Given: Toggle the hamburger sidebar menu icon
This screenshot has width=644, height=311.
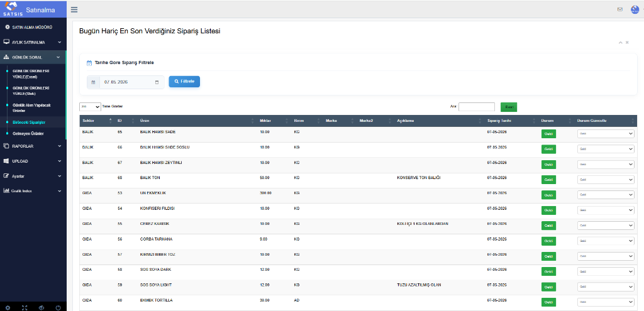Looking at the screenshot, I should tap(74, 9).
